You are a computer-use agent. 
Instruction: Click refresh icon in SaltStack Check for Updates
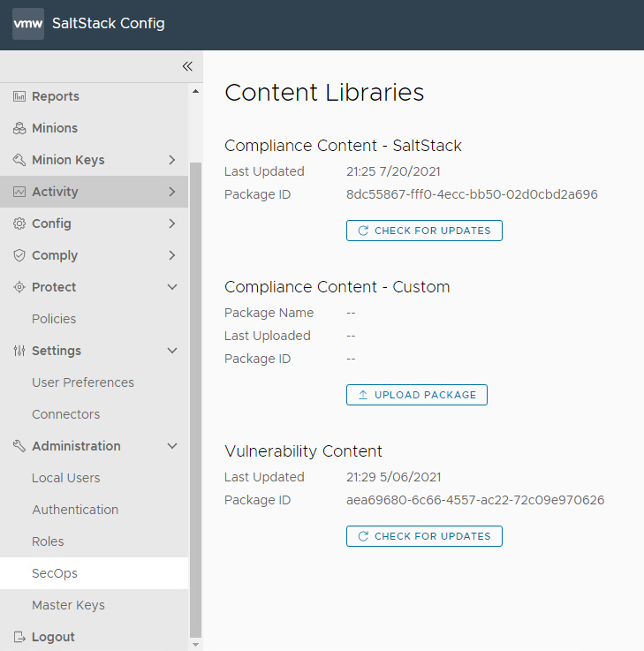click(363, 231)
